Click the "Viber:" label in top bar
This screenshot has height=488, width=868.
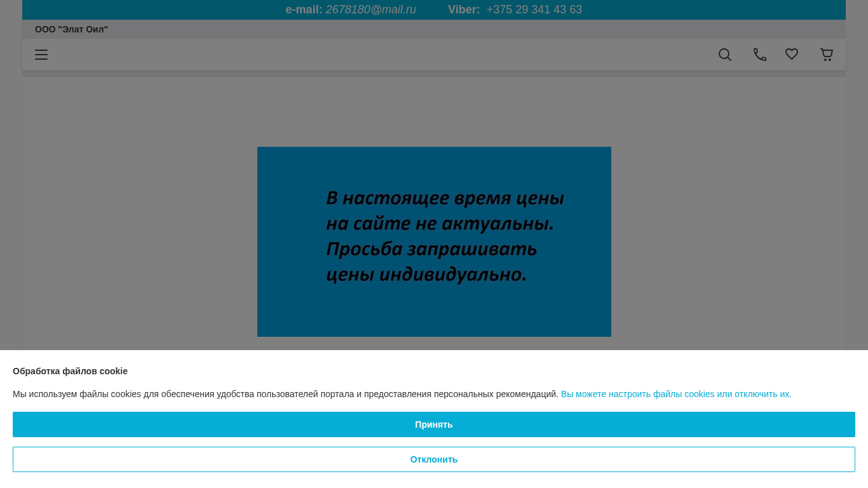463,10
